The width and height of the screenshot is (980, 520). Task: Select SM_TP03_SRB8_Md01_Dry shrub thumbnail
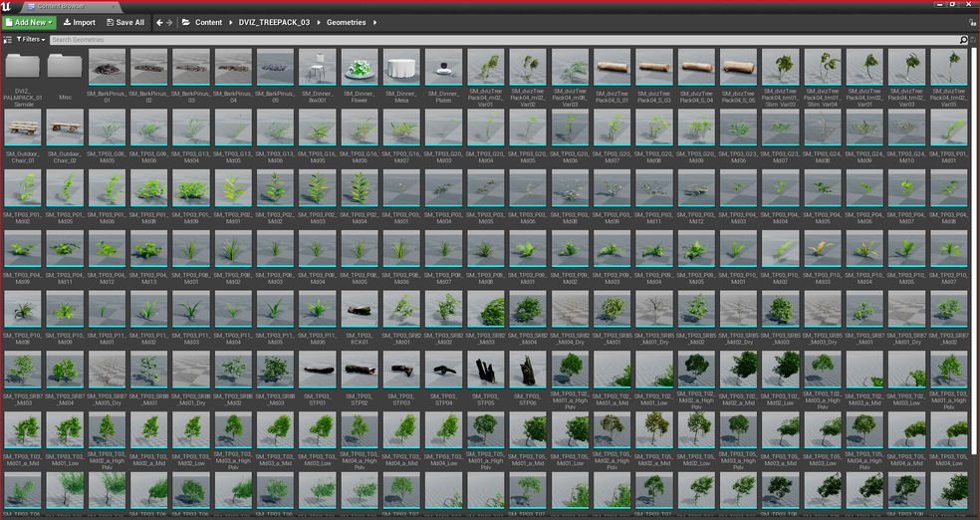click(191, 370)
